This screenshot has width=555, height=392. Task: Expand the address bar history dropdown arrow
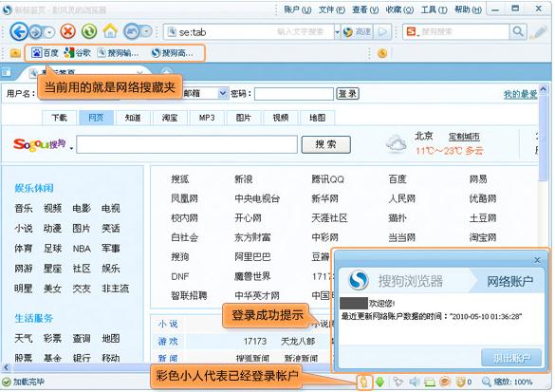pyautogui.click(x=337, y=32)
